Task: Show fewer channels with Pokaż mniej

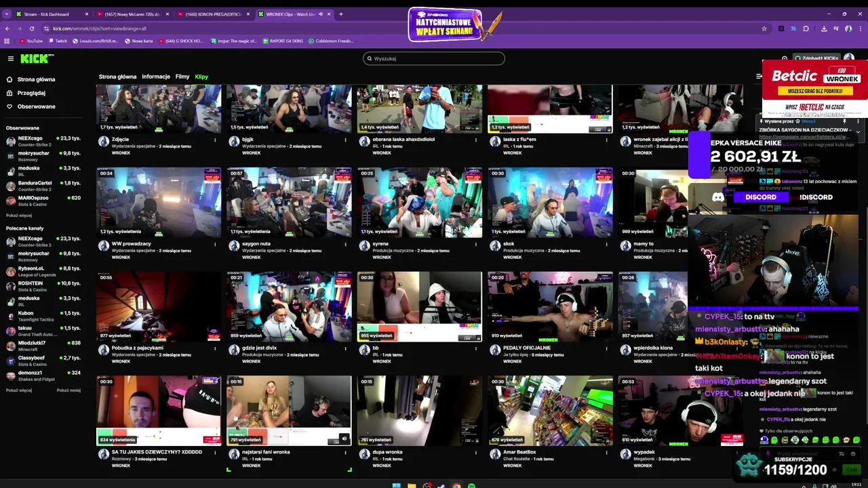Action: [68, 390]
